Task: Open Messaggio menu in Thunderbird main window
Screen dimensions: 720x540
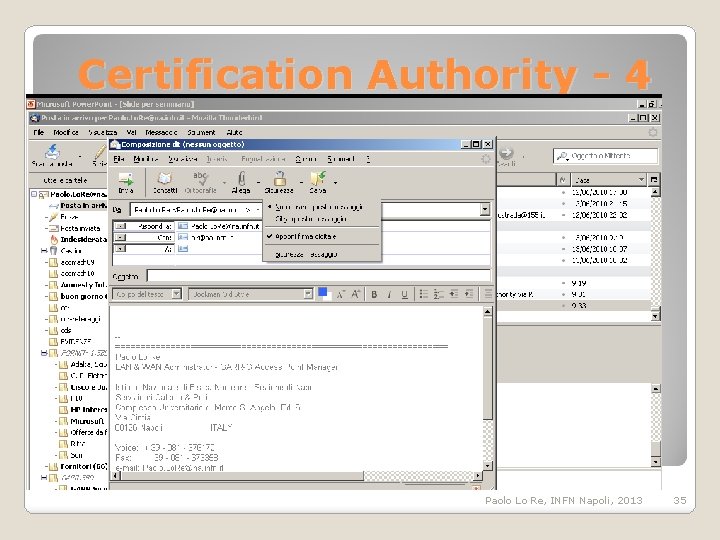Action: point(161,132)
